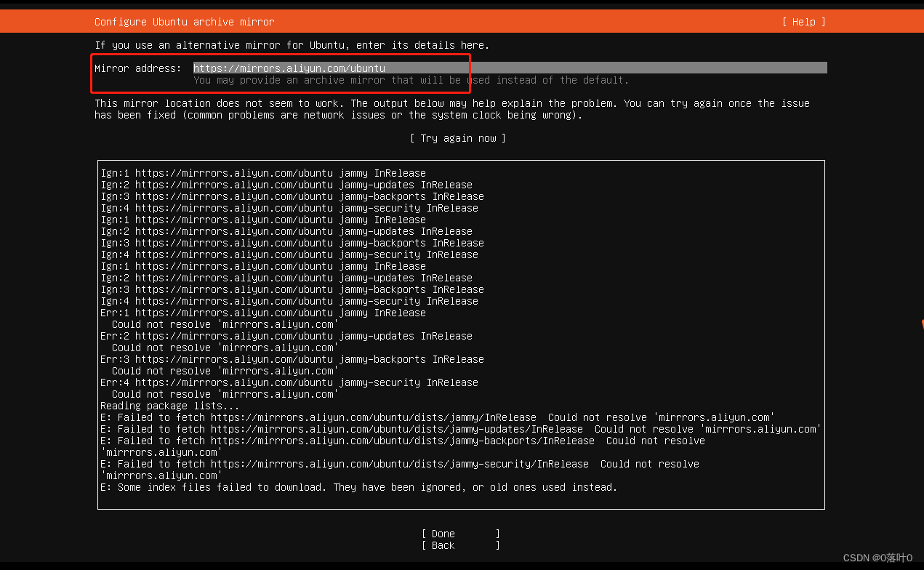Click the 'Configure Ubuntu archive mirror' title
The image size is (924, 570).
point(185,22)
